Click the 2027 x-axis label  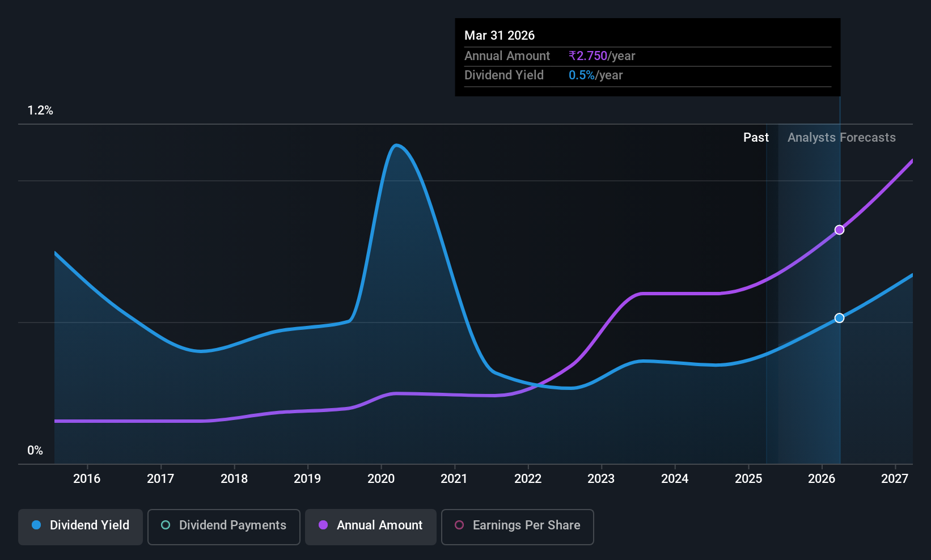(x=895, y=479)
